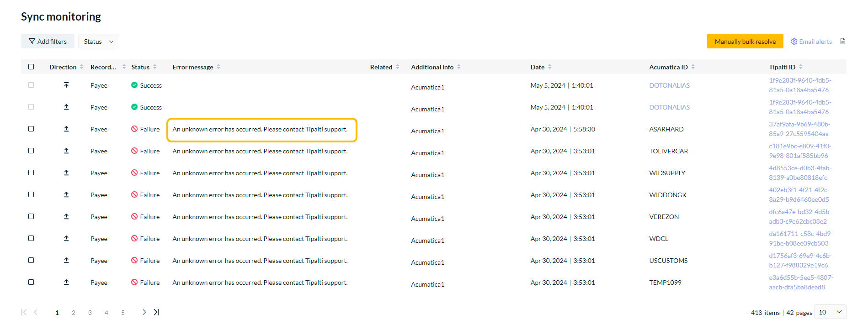This screenshot has height=330, width=868.
Task: Tick the select-all checkbox in the table header
Action: coord(31,67)
